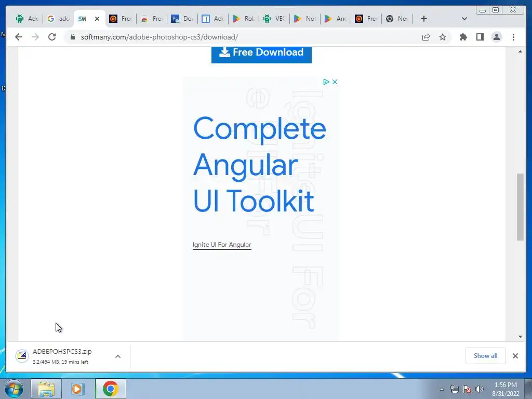Switch to the 'Rob' Play Store tab
This screenshot has width=532, height=399.
(244, 19)
